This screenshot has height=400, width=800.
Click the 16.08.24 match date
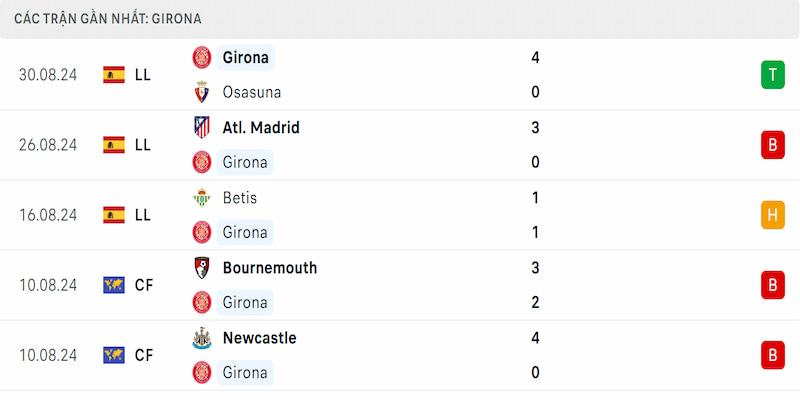48,215
